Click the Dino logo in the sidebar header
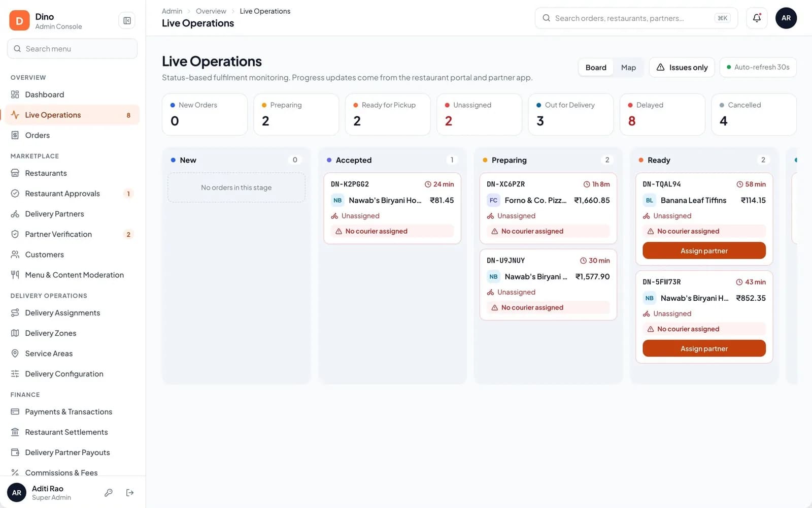 [x=19, y=21]
